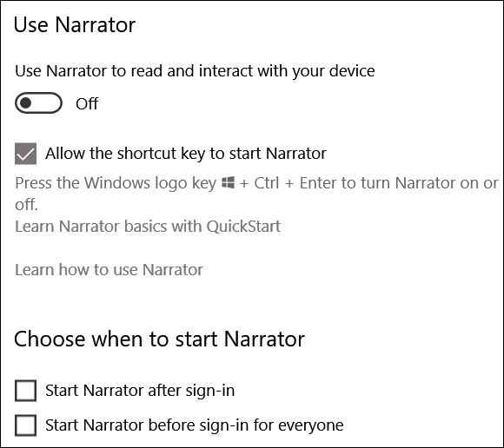Image resolution: width=504 pixels, height=448 pixels.
Task: Click the dark knob inside Narrator toggle
Action: click(x=25, y=103)
